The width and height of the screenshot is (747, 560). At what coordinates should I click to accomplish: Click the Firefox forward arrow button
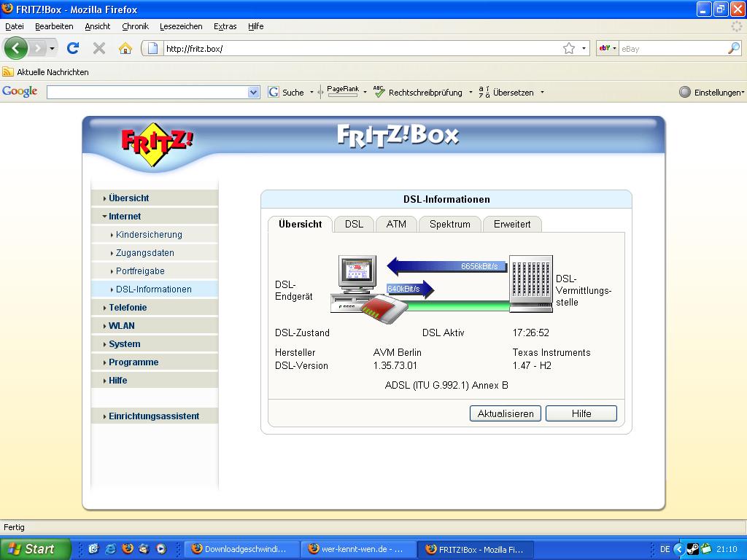tap(37, 48)
